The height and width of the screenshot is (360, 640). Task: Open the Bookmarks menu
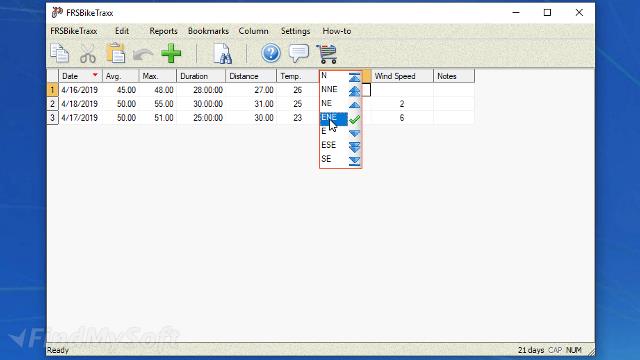208,31
